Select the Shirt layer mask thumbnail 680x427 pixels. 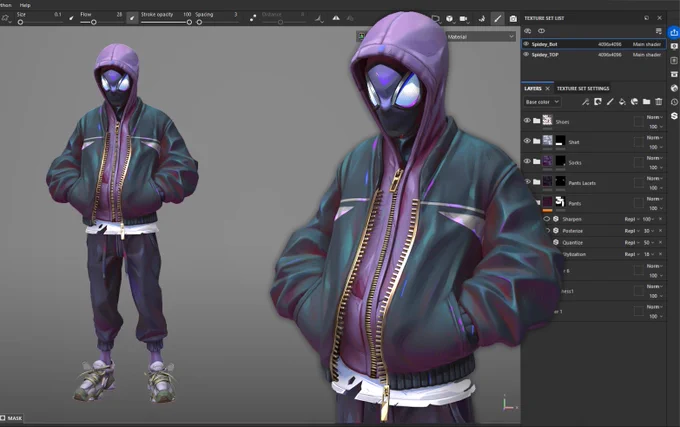tap(560, 140)
